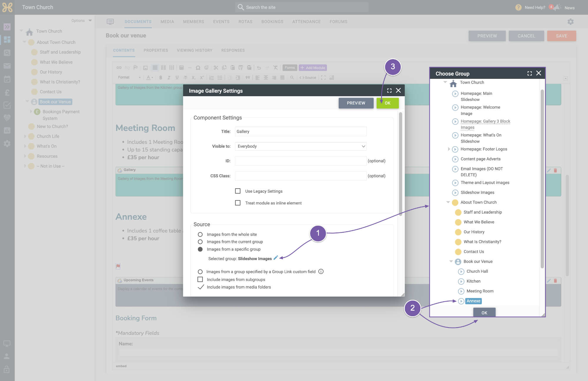The height and width of the screenshot is (381, 588).
Task: Click the info icon next to Group Link custom field
Action: pyautogui.click(x=321, y=271)
